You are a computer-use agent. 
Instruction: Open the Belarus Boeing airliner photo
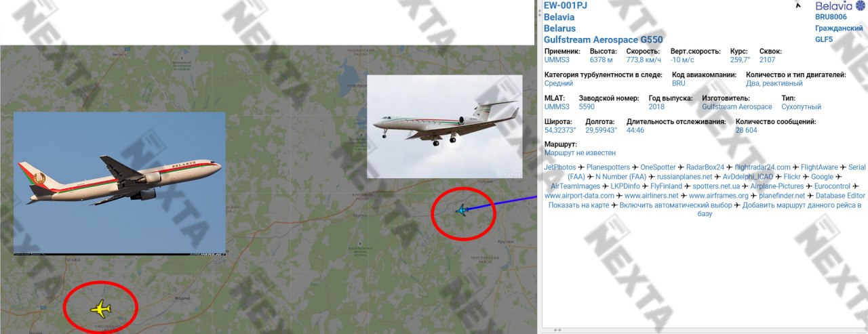pyautogui.click(x=119, y=183)
